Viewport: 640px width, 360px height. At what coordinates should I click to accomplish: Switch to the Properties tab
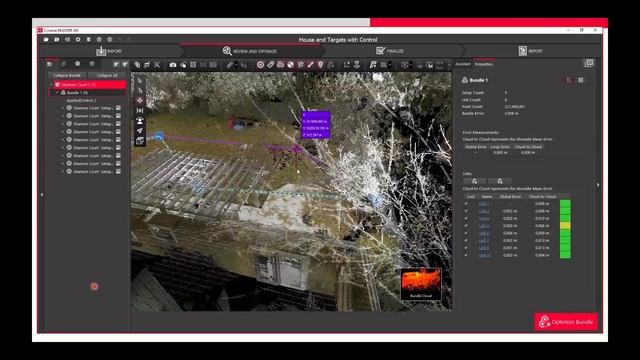484,64
